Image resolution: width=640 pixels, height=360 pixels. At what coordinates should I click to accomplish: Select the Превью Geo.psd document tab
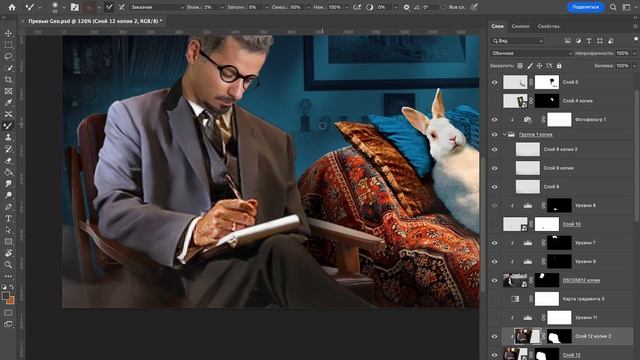coord(95,21)
